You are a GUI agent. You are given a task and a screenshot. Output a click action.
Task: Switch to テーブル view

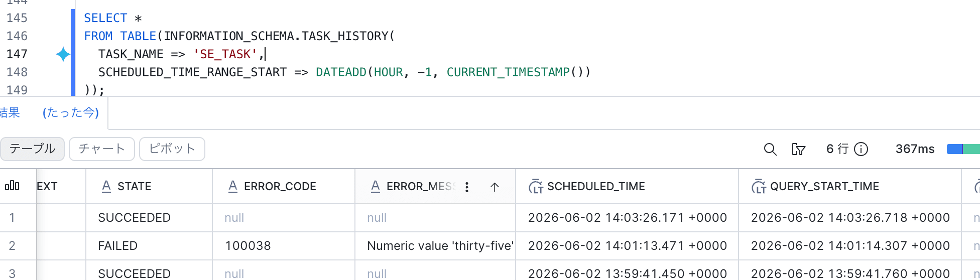click(32, 149)
